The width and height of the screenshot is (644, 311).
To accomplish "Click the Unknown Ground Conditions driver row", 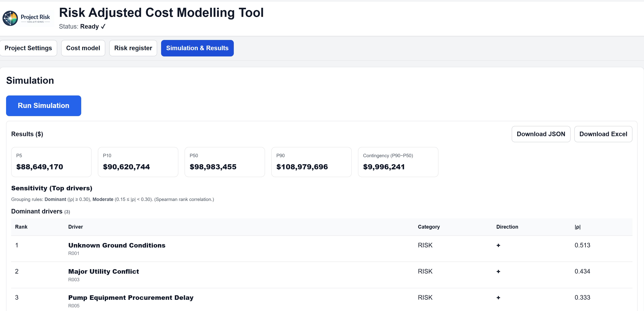I will [117, 245].
